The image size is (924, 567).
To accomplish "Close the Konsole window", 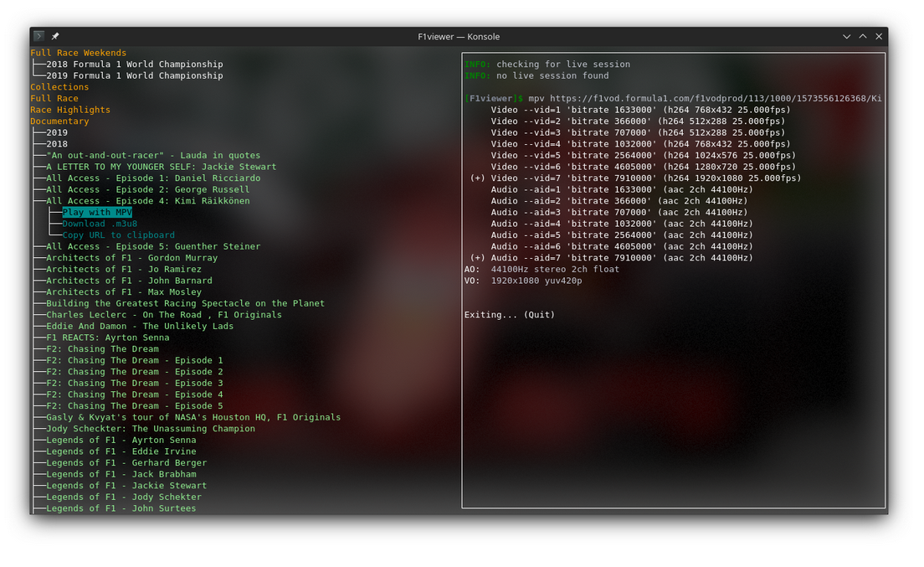I will pos(879,36).
